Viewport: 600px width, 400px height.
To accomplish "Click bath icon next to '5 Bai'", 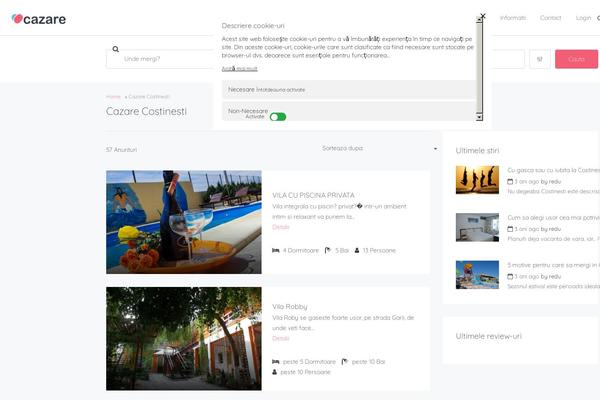I will click(328, 250).
